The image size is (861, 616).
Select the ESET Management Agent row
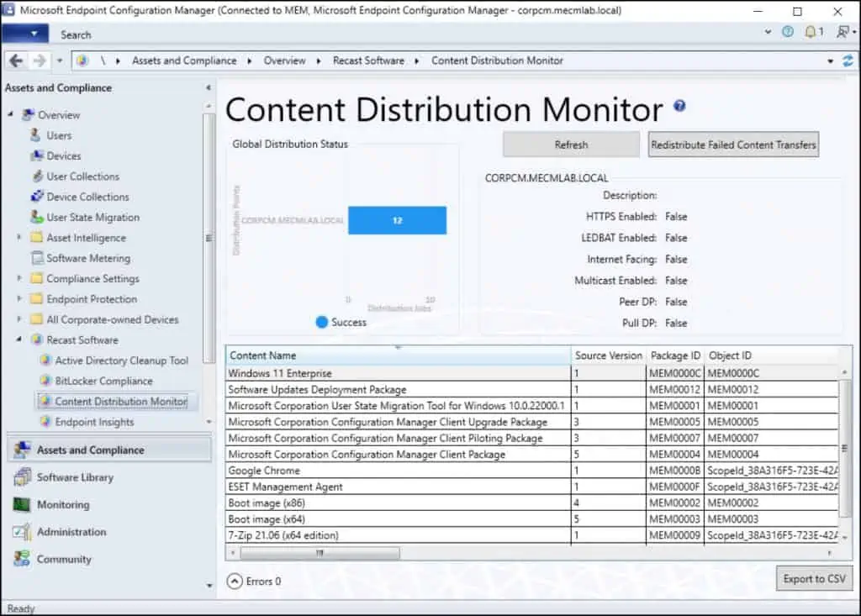click(531, 487)
